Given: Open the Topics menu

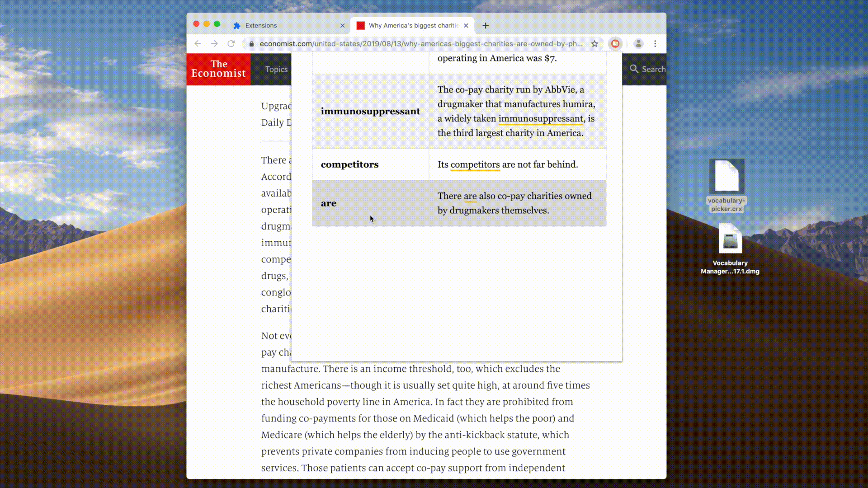Looking at the screenshot, I should tap(276, 69).
